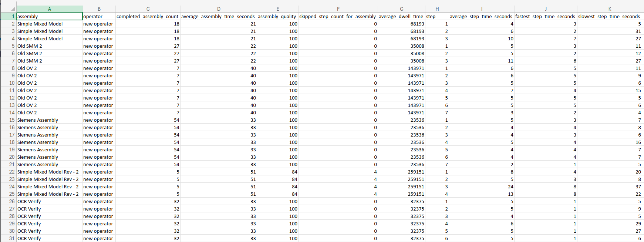Select column G header

click(402, 9)
